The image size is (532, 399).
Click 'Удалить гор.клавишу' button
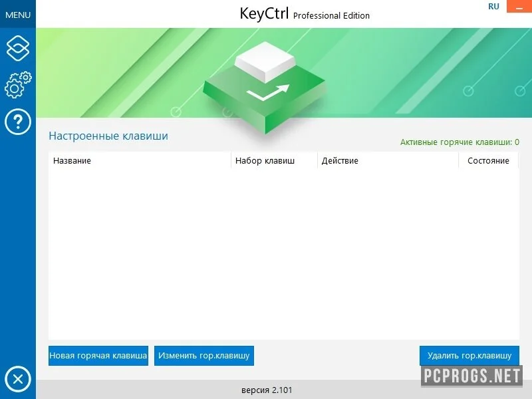[469, 356]
